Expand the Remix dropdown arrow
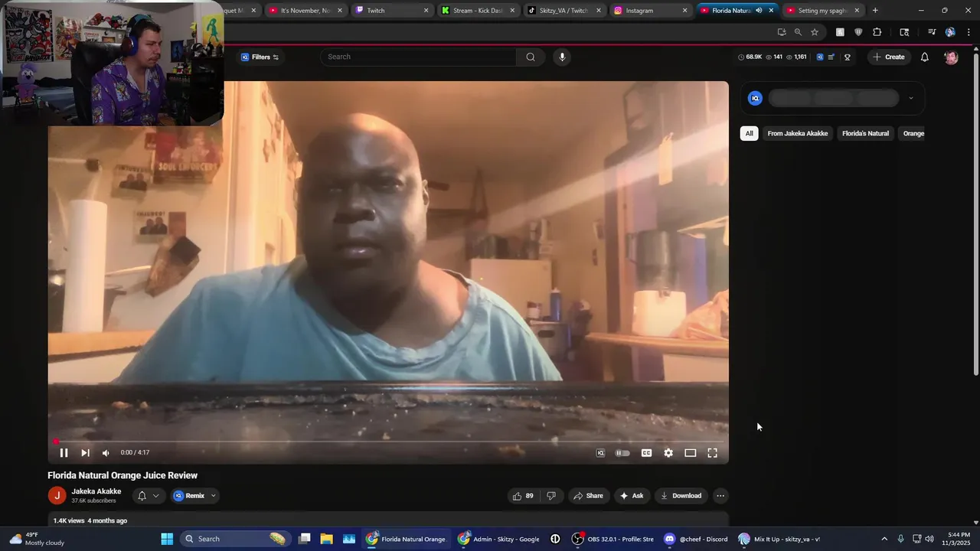The width and height of the screenshot is (980, 551). tap(214, 496)
